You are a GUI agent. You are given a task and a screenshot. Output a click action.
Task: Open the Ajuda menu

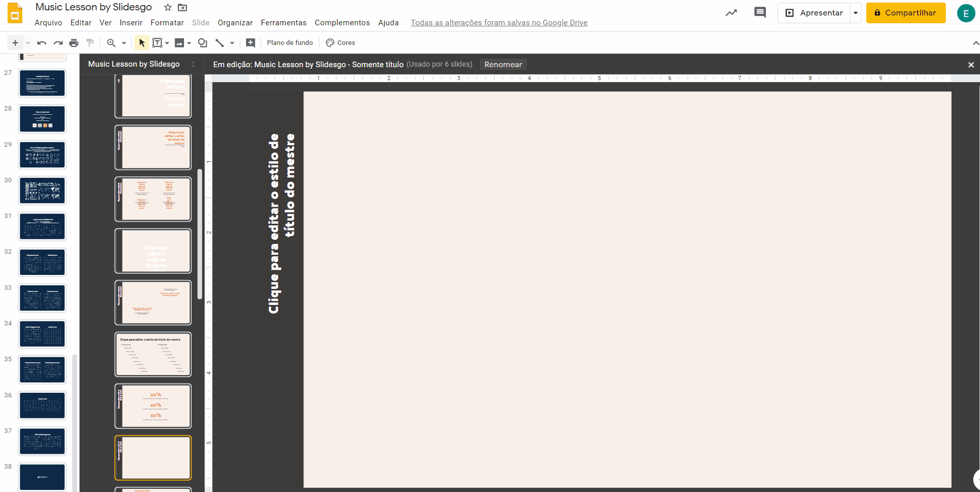click(x=388, y=23)
